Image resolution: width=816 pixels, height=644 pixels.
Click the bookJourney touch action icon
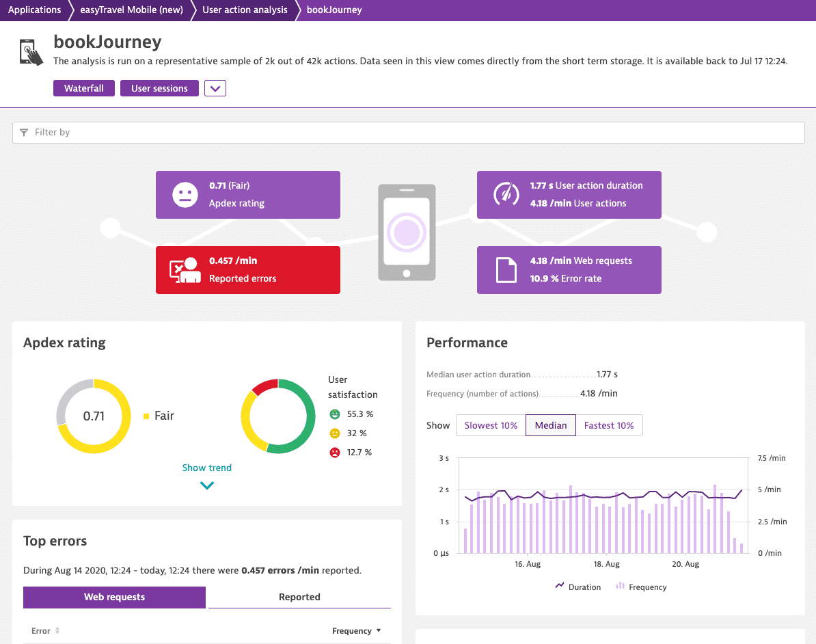click(31, 52)
